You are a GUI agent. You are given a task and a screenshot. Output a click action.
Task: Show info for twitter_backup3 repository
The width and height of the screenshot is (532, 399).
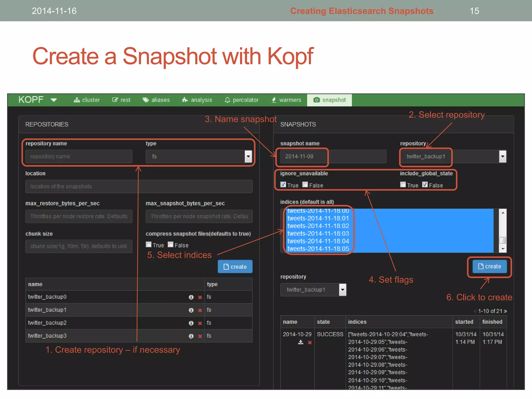coord(191,336)
